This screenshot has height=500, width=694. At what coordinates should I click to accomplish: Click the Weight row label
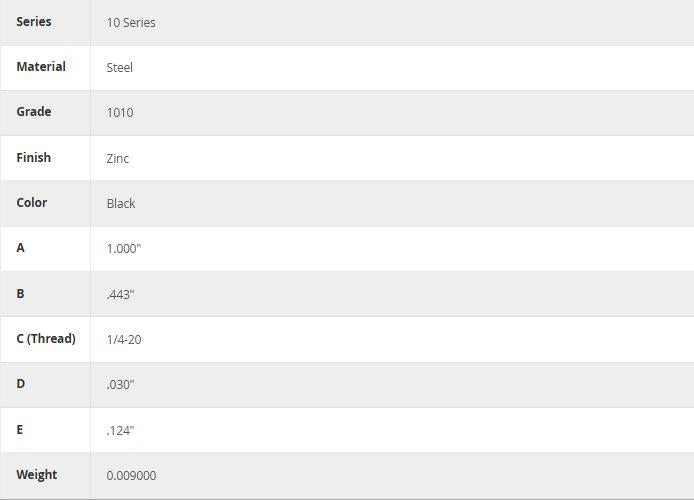click(x=37, y=474)
